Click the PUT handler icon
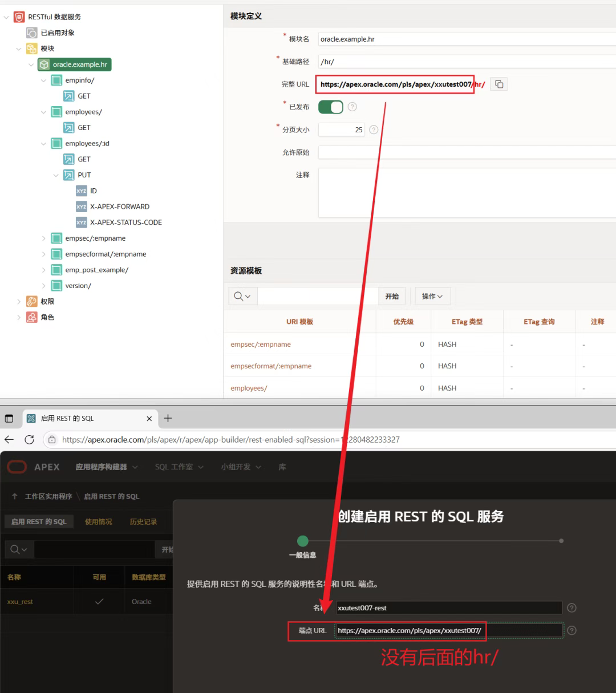 [x=69, y=175]
